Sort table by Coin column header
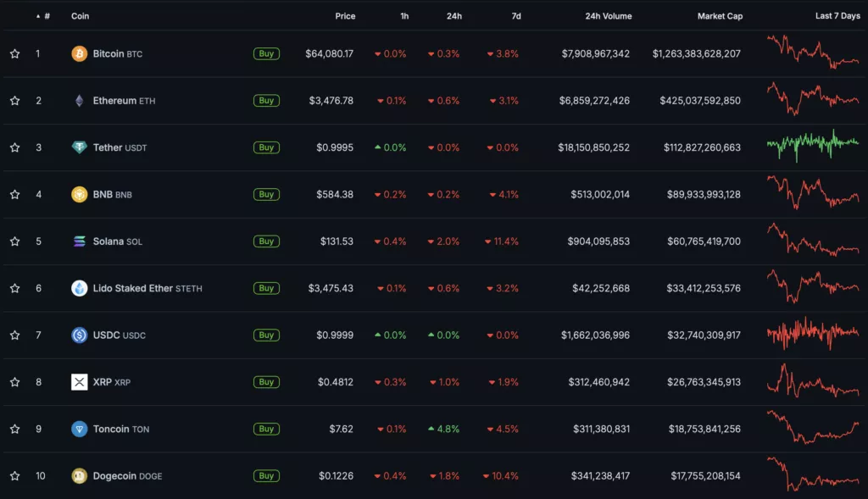Screen dimensions: 868x499 pos(81,16)
